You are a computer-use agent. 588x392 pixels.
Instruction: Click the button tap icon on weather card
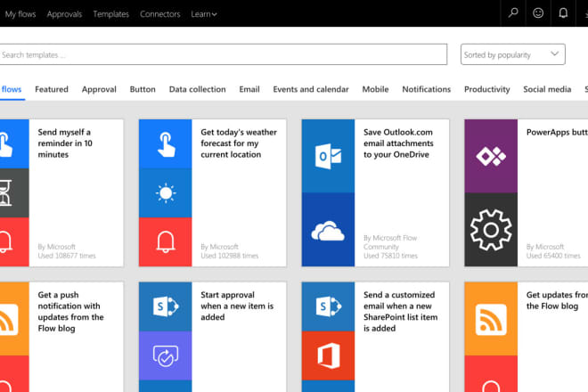point(166,144)
